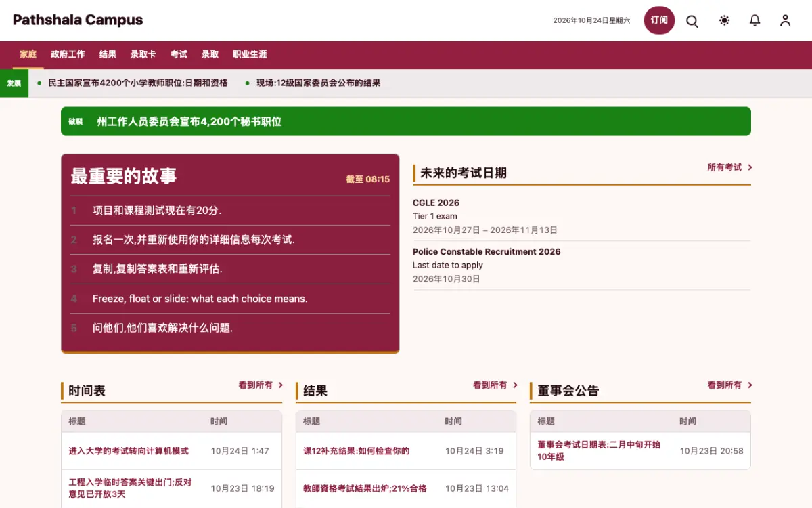
Task: Open the search icon in header
Action: pos(692,21)
